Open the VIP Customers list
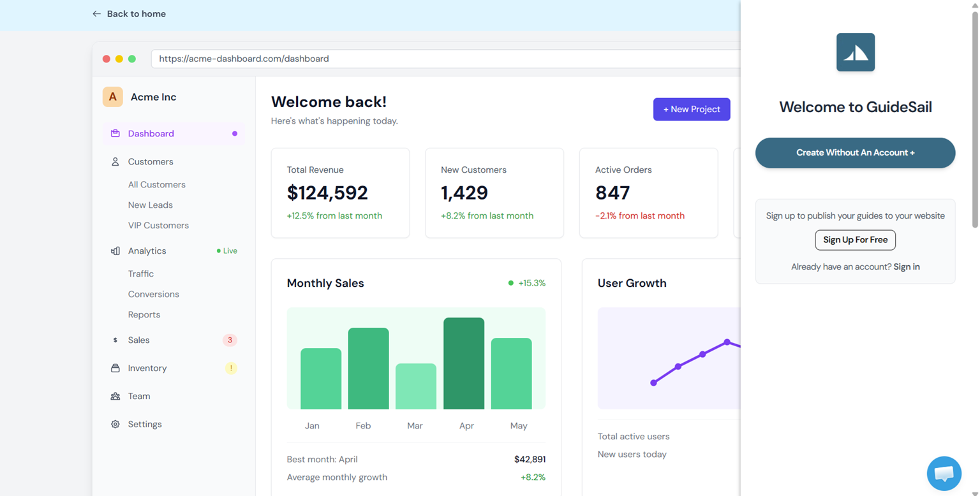980x496 pixels. click(x=158, y=226)
